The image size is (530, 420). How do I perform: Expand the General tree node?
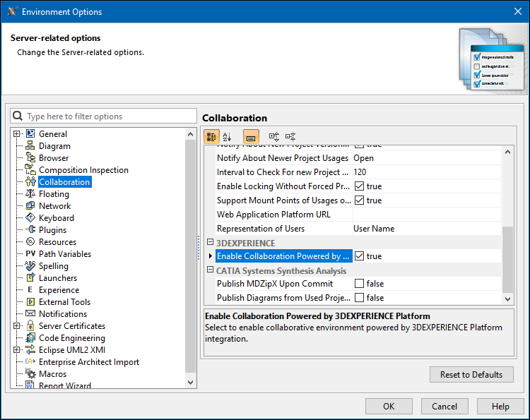tap(17, 134)
